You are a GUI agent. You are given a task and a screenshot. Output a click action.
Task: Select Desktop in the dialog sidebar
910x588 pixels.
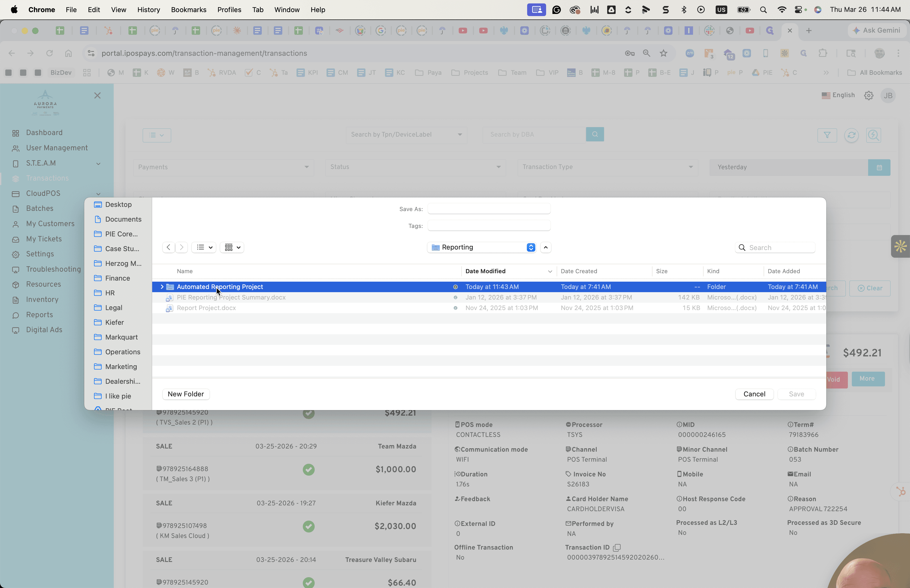pyautogui.click(x=118, y=205)
